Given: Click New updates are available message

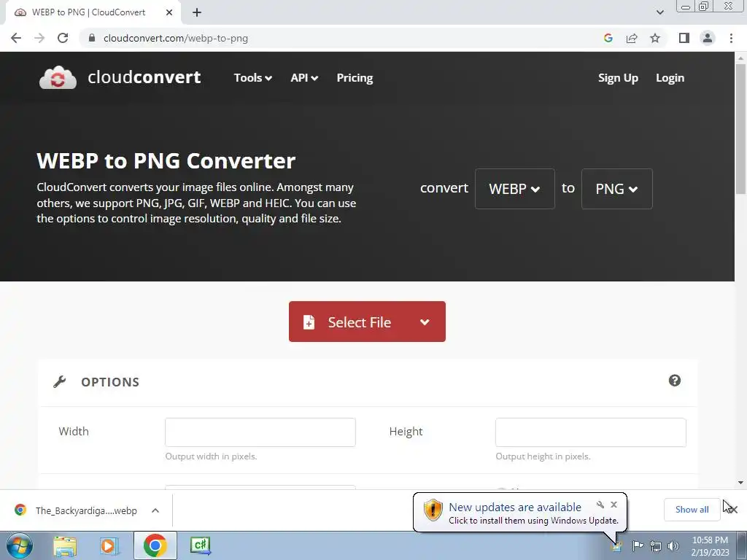Looking at the screenshot, I should [x=514, y=507].
